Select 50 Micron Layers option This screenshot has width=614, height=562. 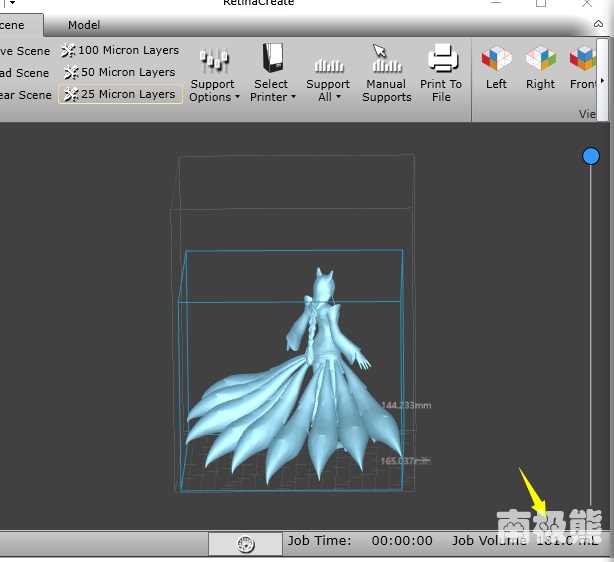pyautogui.click(x=120, y=72)
